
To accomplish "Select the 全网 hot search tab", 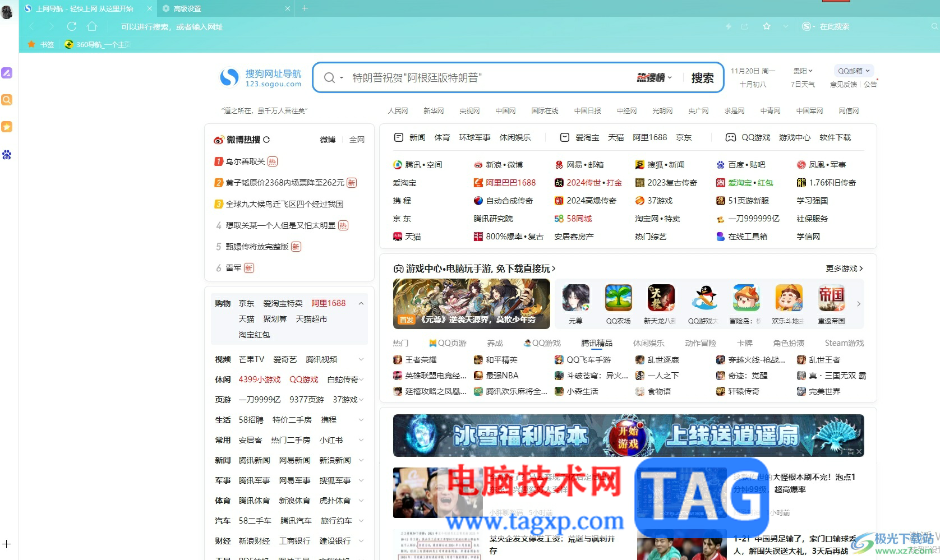I will tap(357, 140).
